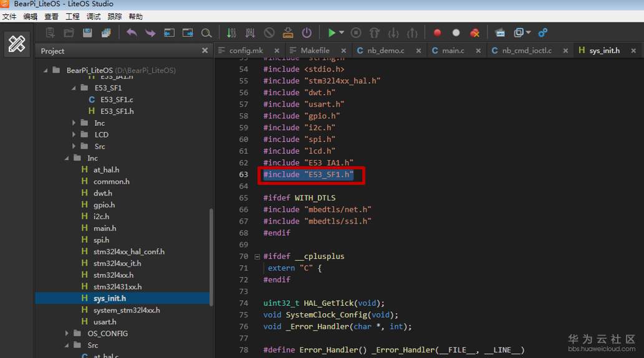The width and height of the screenshot is (644, 358).
Task: Click the white circle breakpoint icon
Action: (456, 33)
